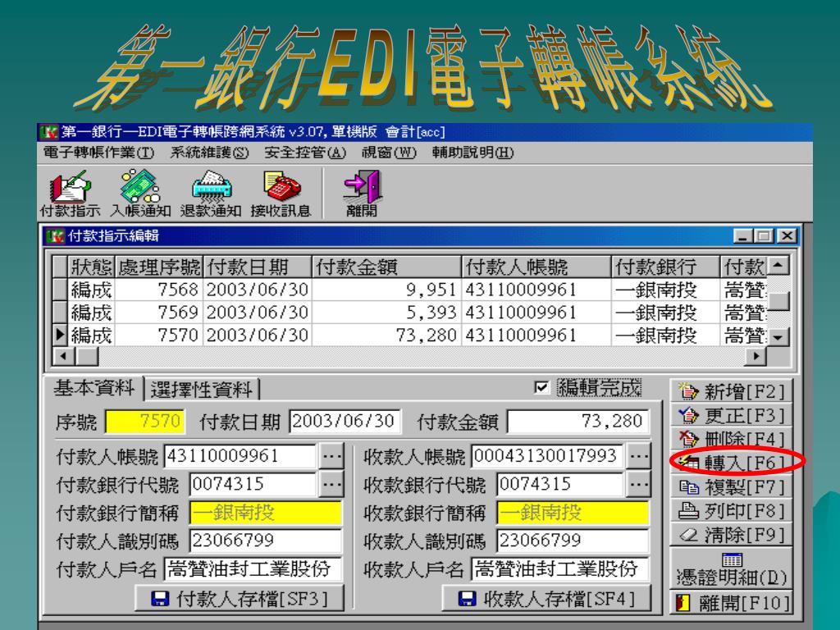
Task: Click the 付款銀行 column header
Action: point(665,267)
